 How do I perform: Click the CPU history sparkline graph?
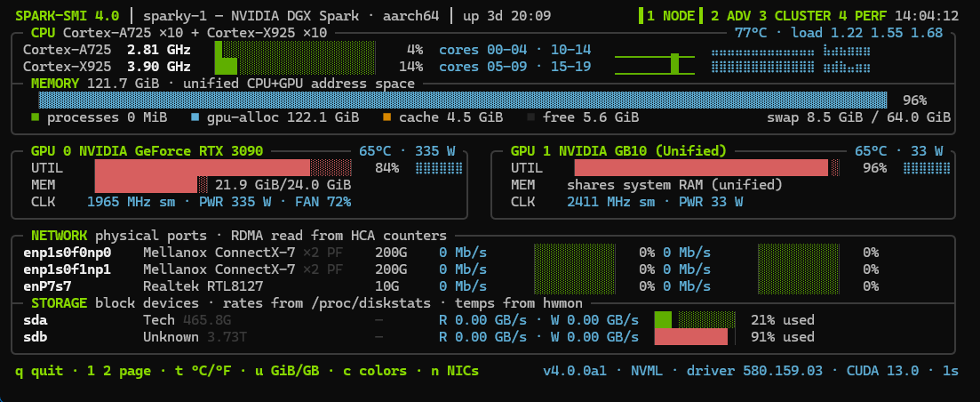point(655,64)
